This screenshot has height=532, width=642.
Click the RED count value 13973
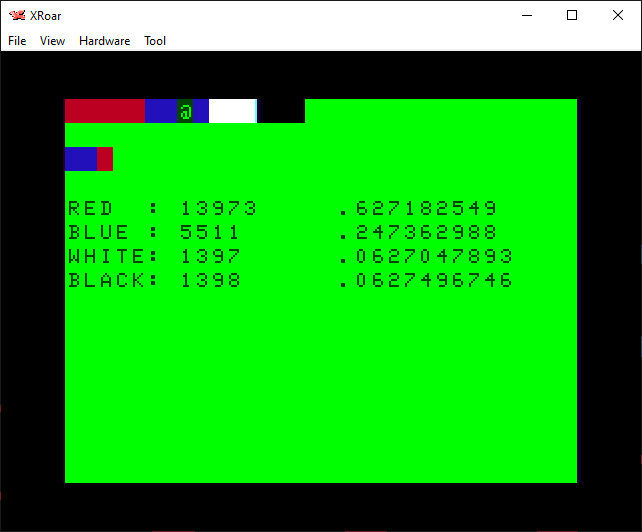(218, 209)
